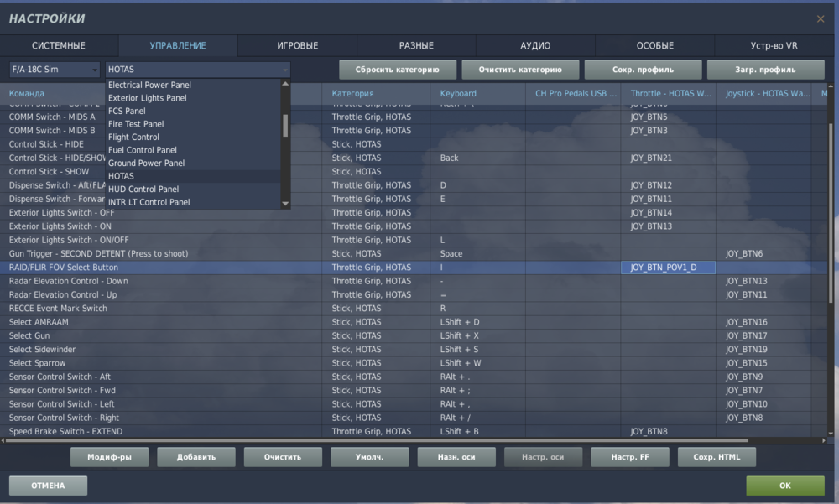This screenshot has width=839, height=504.
Task: Click horizontal scrollbar left arrow
Action: pyautogui.click(x=3, y=440)
